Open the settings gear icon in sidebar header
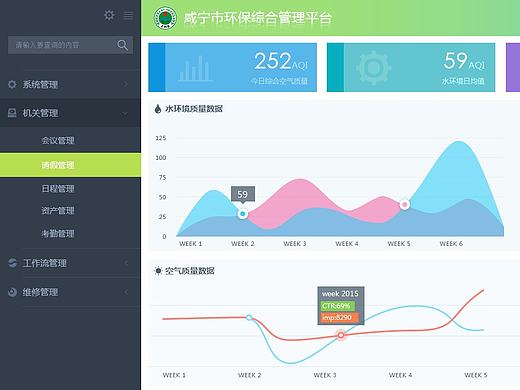The height and width of the screenshot is (390, 520). (x=109, y=15)
